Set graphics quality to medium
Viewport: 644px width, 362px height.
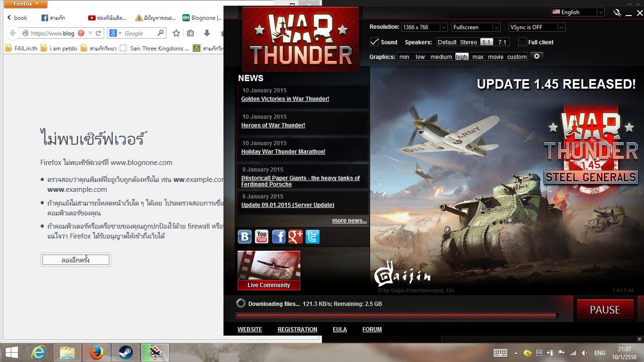[x=441, y=57]
